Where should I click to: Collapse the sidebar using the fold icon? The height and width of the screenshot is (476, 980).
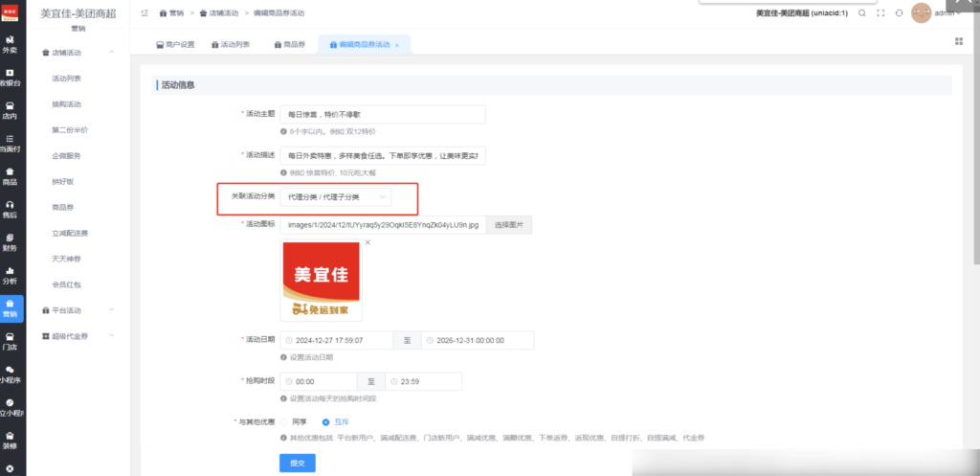coord(145,13)
